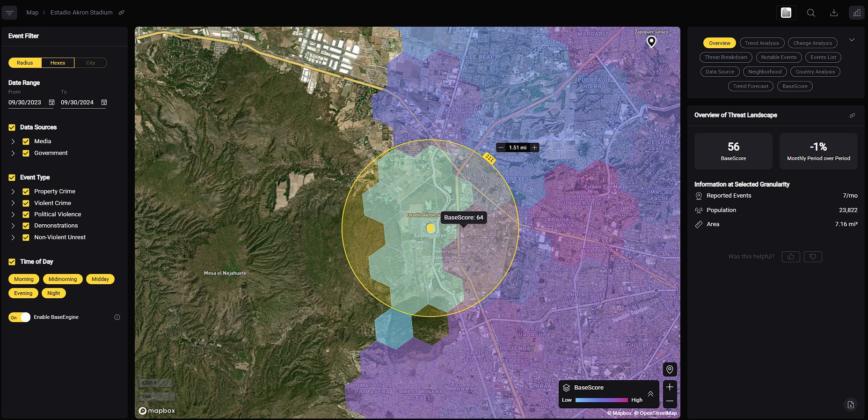Uncheck the Media checkbox
Image resolution: width=868 pixels, height=420 pixels.
(x=26, y=141)
